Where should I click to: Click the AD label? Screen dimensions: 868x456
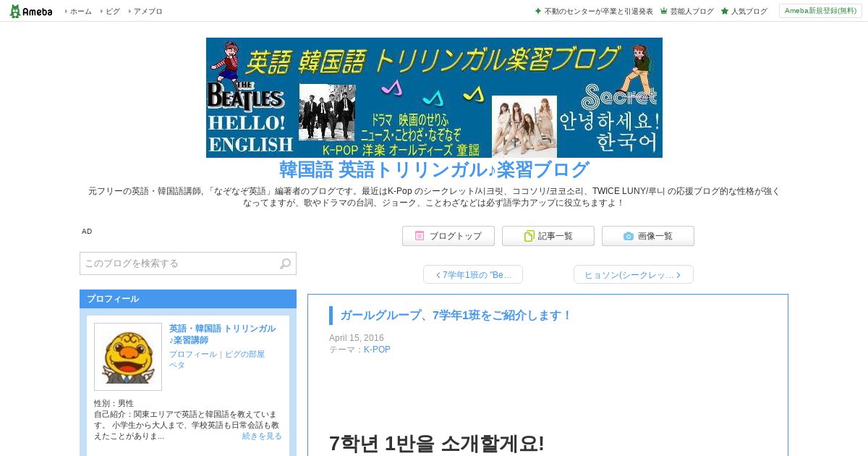[87, 232]
